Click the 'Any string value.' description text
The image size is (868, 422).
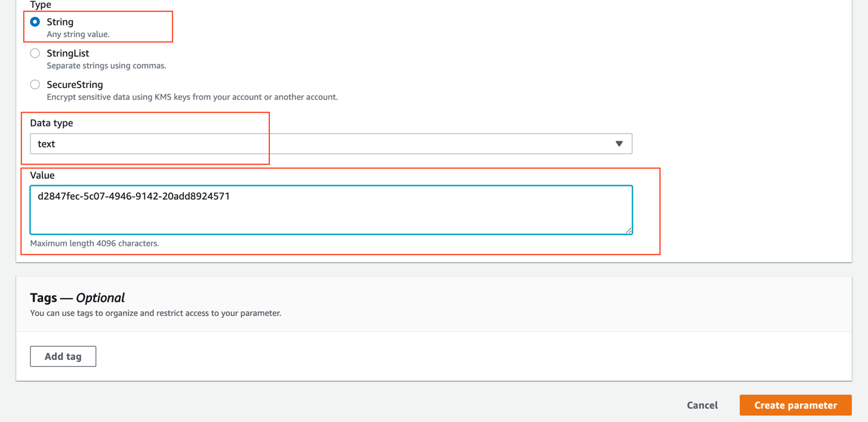coord(78,35)
